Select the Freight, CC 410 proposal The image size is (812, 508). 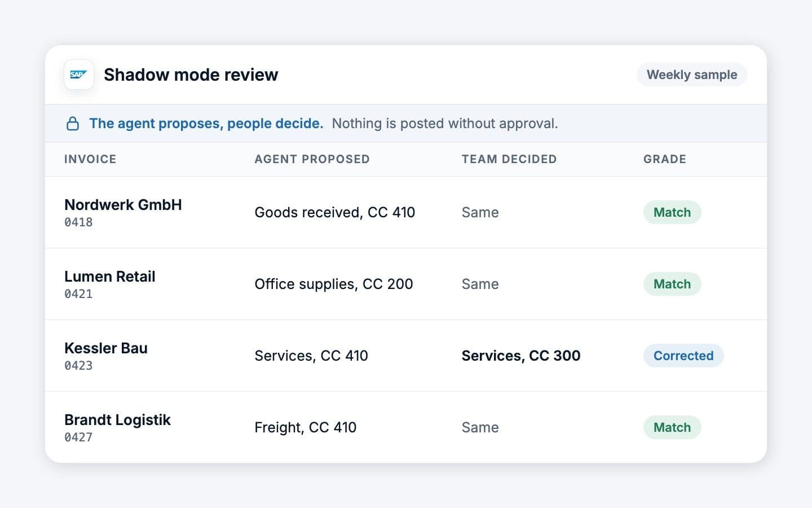tap(305, 427)
